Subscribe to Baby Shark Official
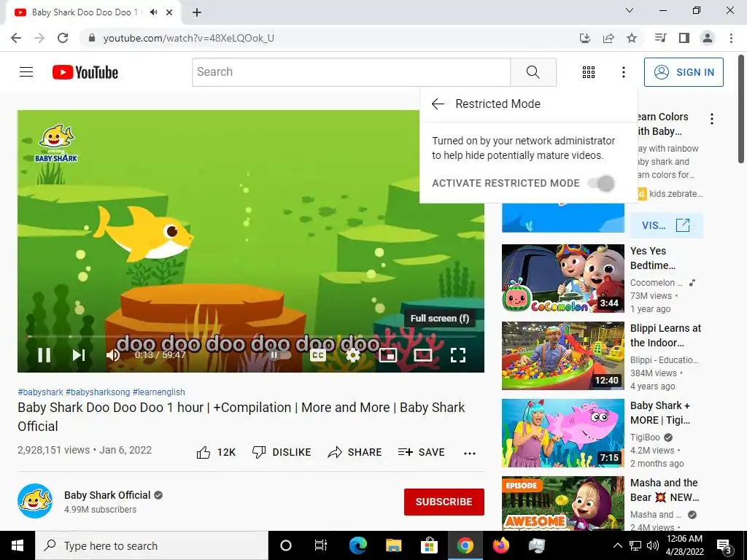The height and width of the screenshot is (560, 747). pyautogui.click(x=444, y=502)
